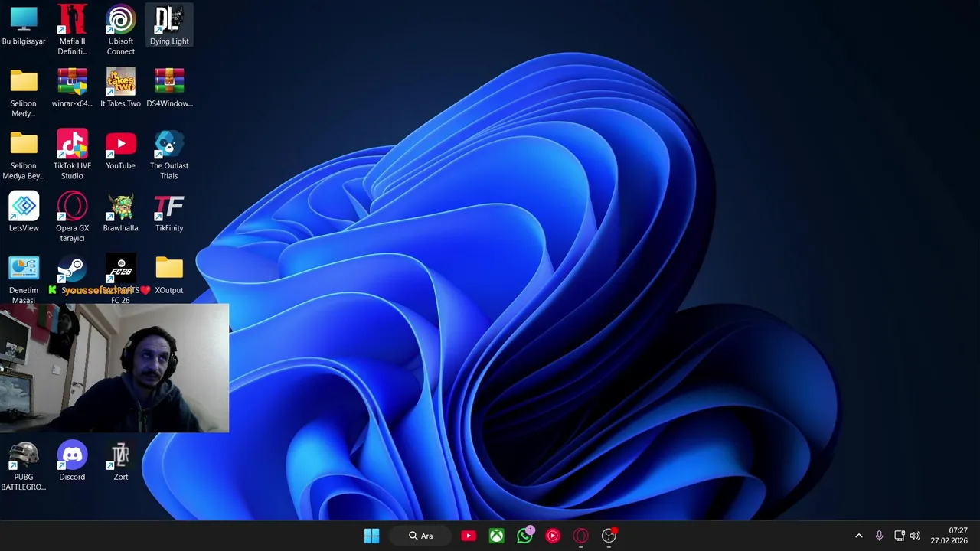Select the It Takes Two game icon
This screenshot has height=551, width=980.
click(x=120, y=87)
